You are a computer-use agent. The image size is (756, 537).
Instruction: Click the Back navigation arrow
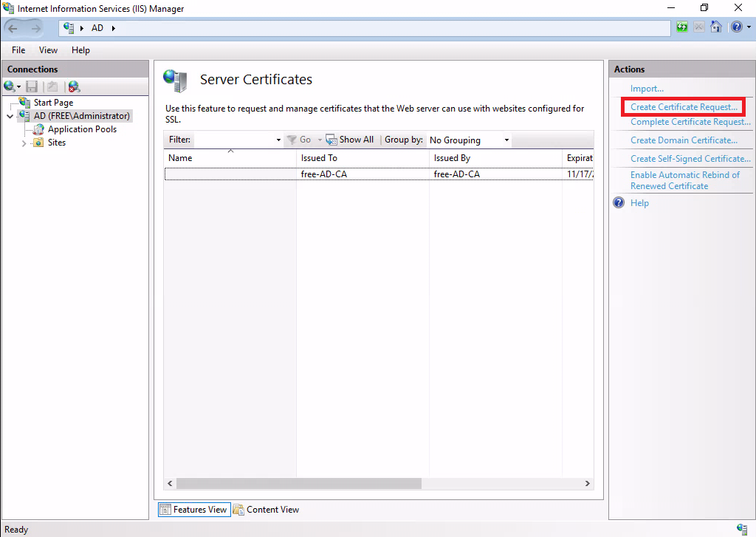(x=13, y=29)
